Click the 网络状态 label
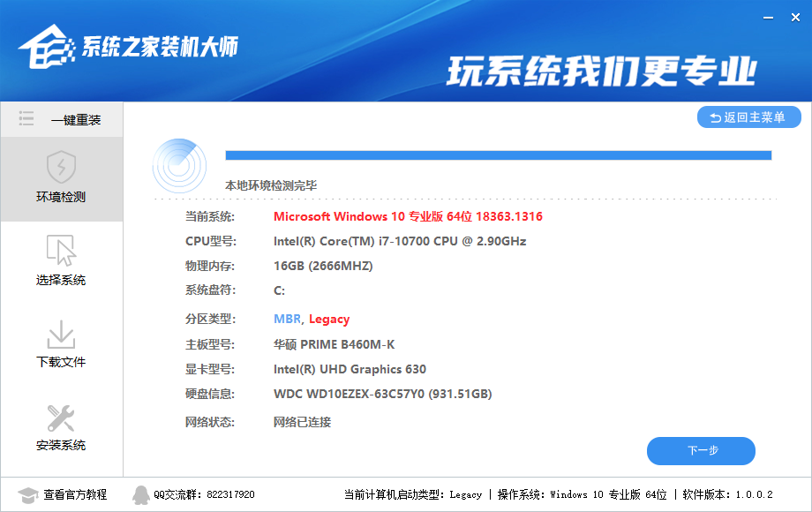This screenshot has width=812, height=512. click(210, 422)
